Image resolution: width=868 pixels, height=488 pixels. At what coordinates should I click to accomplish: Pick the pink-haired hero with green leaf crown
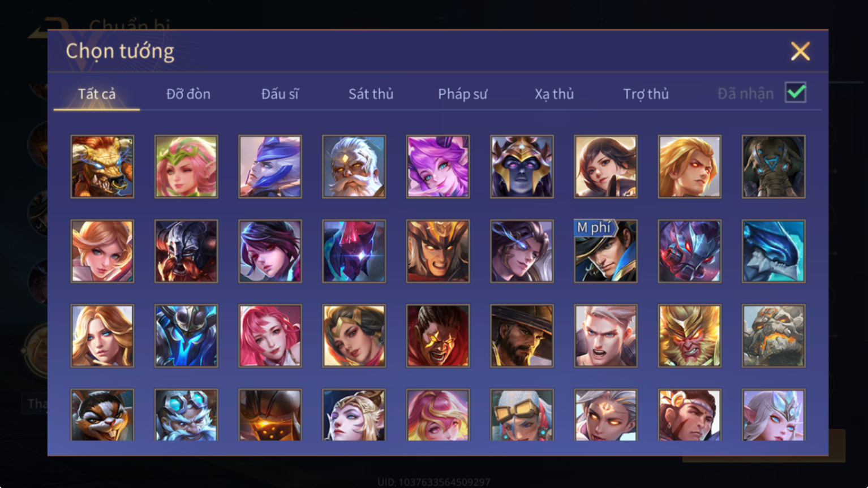(186, 166)
